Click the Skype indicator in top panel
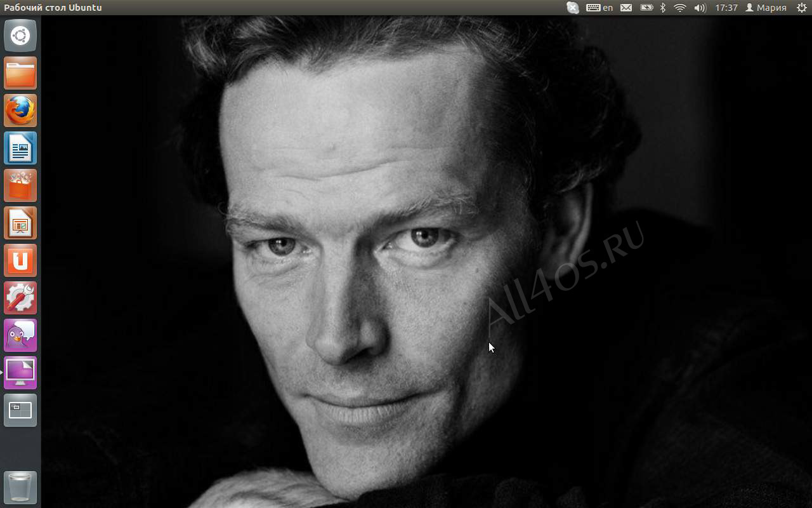This screenshot has width=812, height=508. pos(572,8)
